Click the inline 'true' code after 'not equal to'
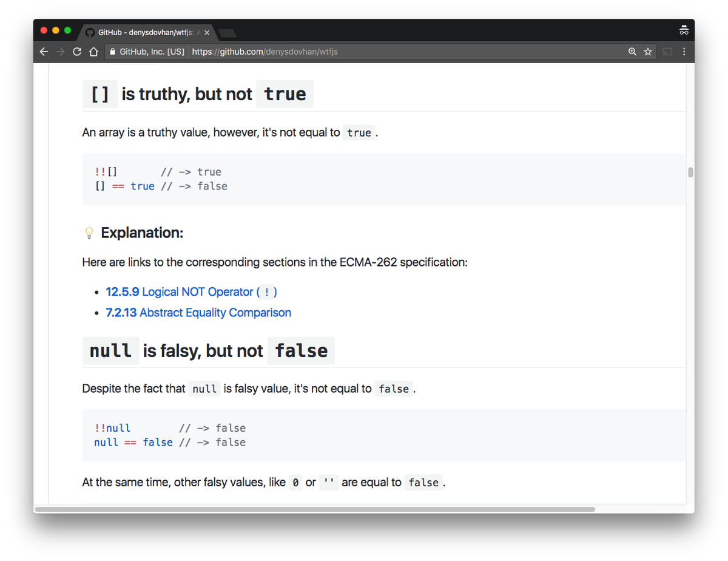The image size is (728, 561). 359,132
